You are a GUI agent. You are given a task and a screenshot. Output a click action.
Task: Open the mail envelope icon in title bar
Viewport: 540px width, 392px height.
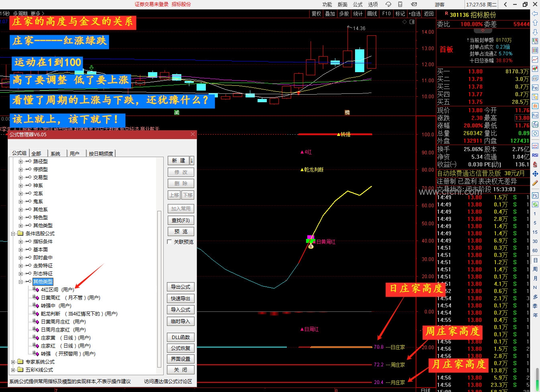[414, 4]
